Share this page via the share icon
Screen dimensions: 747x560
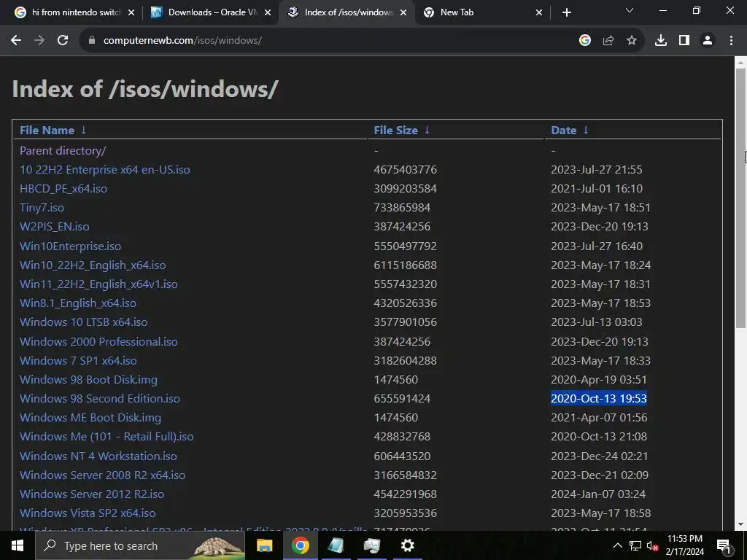click(608, 41)
